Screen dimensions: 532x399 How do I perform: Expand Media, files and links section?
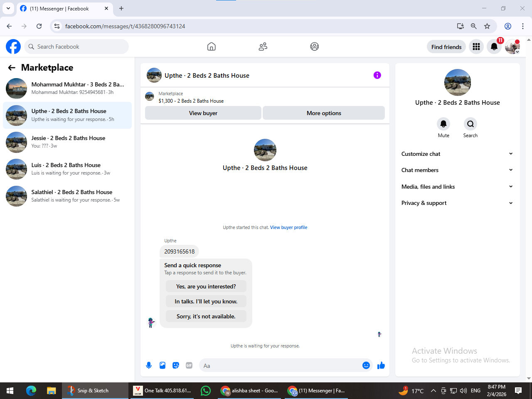tap(457, 187)
